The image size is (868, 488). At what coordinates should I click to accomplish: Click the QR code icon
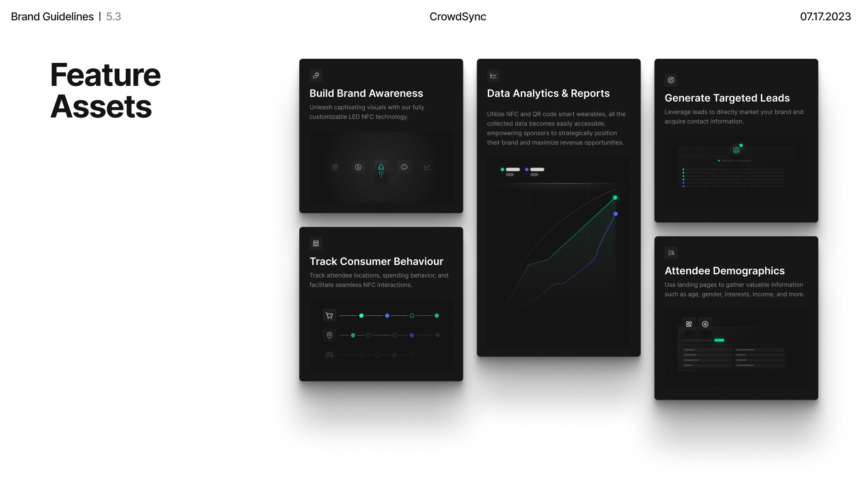point(689,324)
